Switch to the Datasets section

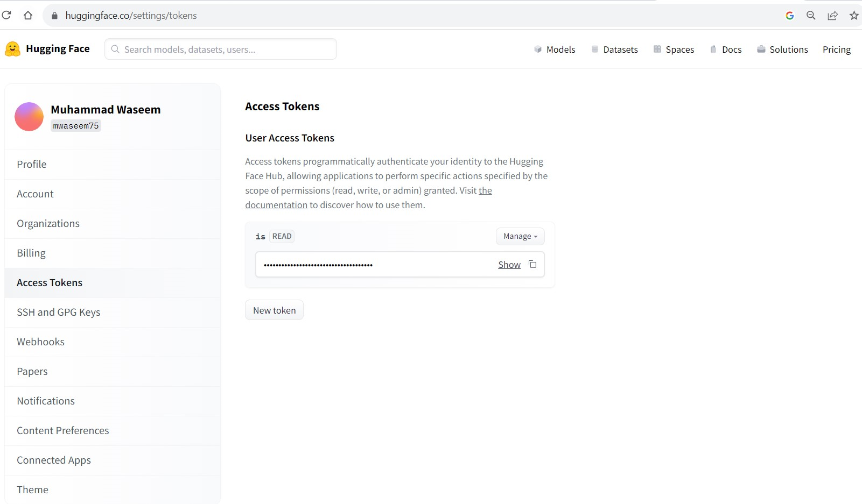tap(620, 49)
